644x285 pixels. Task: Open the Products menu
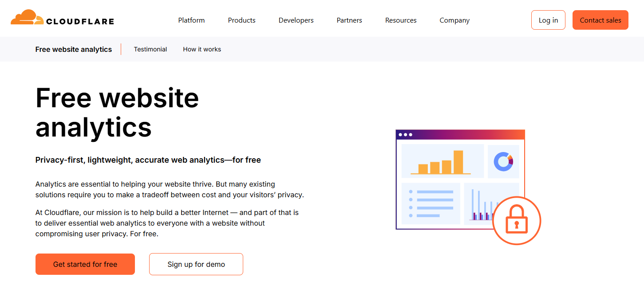click(x=241, y=20)
